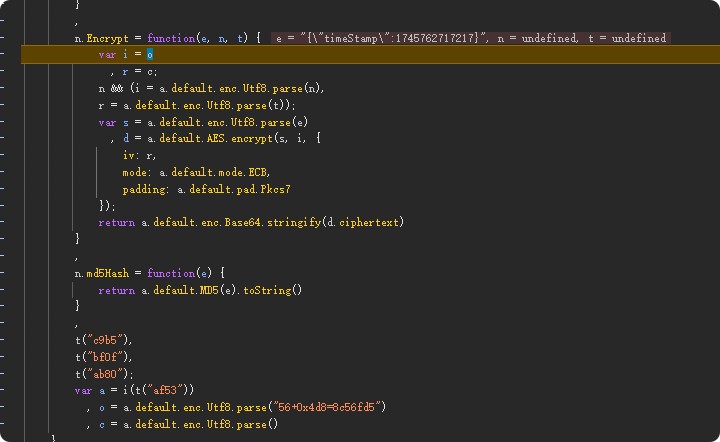720x442 pixels.
Task: Click the gutter marker beside the n.md5Hash line
Action: tap(2, 273)
